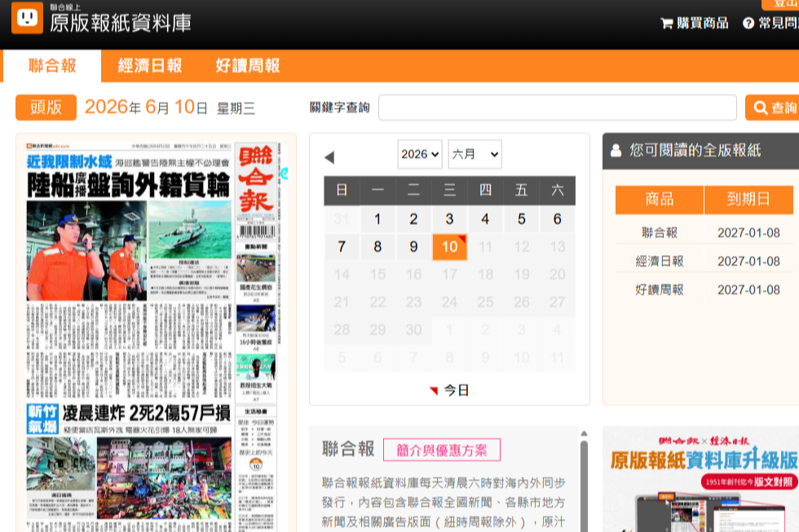Click the user icon in 您可閱讀的全版報紙 header
Viewport: 799px width, 532px height.
point(616,150)
